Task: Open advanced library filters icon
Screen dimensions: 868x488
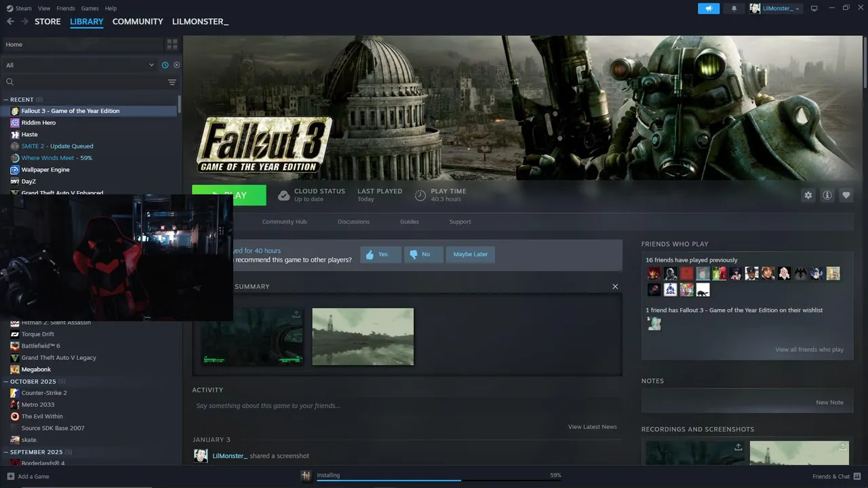Action: 172,82
